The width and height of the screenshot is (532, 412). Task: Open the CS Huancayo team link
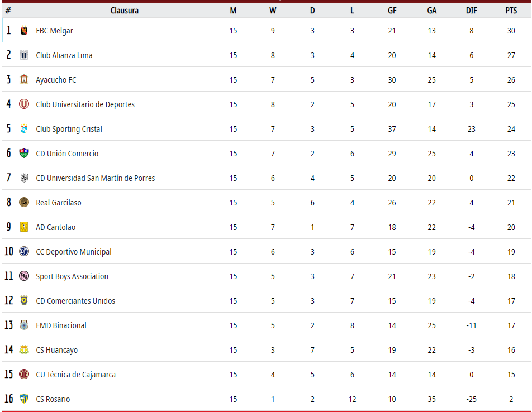(x=56, y=350)
